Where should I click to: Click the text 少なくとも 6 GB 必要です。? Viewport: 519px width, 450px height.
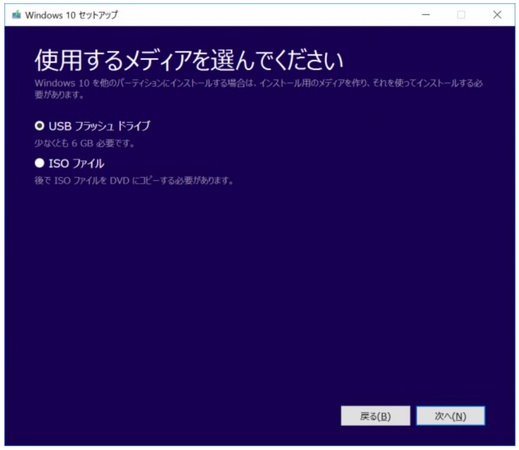(84, 143)
